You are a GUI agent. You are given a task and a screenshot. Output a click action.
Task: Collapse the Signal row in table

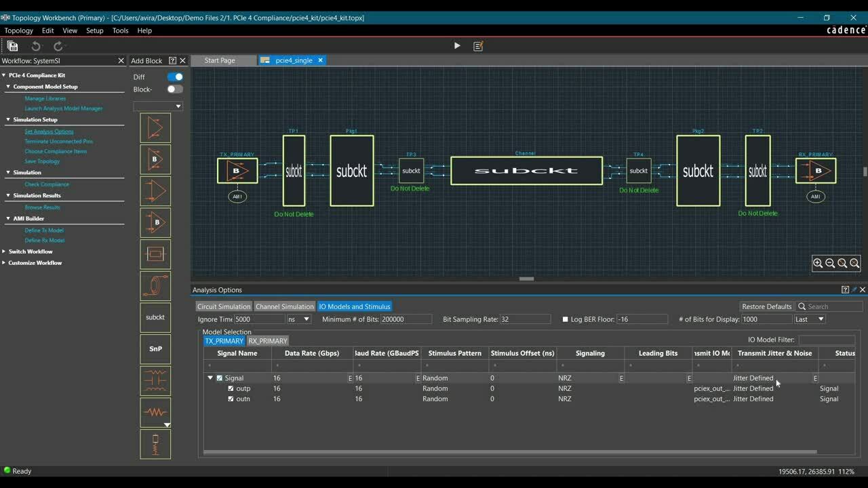pos(210,378)
